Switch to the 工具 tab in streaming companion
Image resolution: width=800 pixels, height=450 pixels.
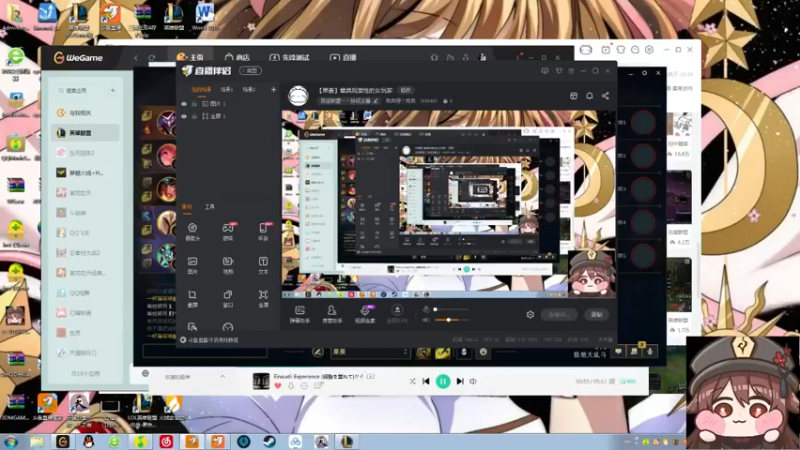click(x=210, y=207)
